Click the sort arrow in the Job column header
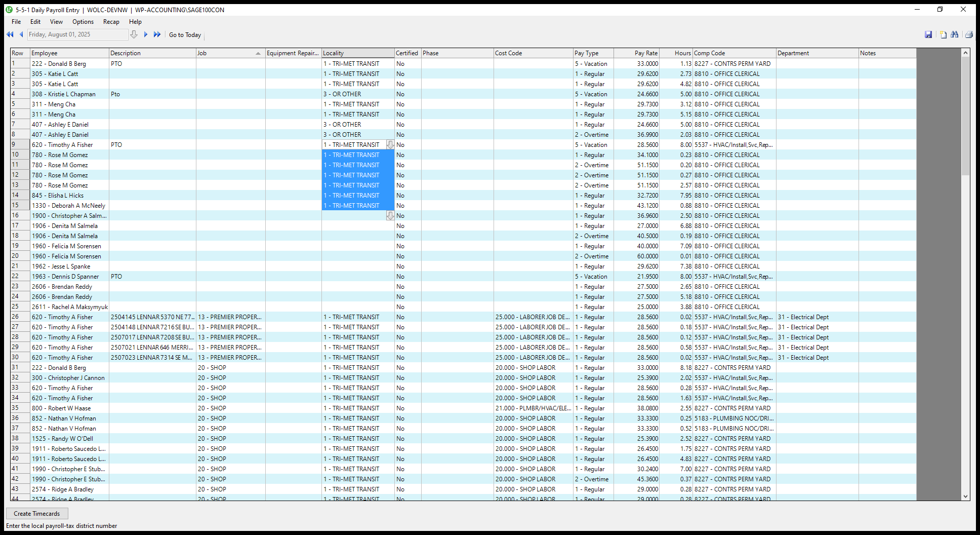 point(258,53)
